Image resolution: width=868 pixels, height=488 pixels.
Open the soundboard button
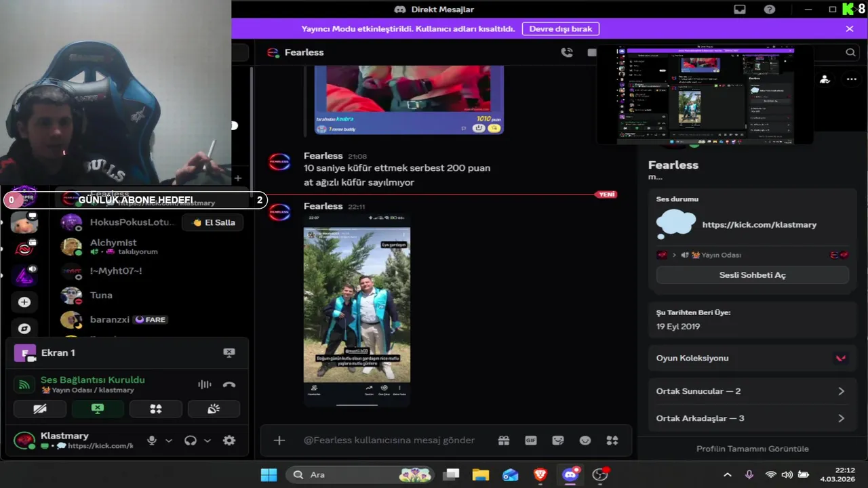tap(214, 409)
